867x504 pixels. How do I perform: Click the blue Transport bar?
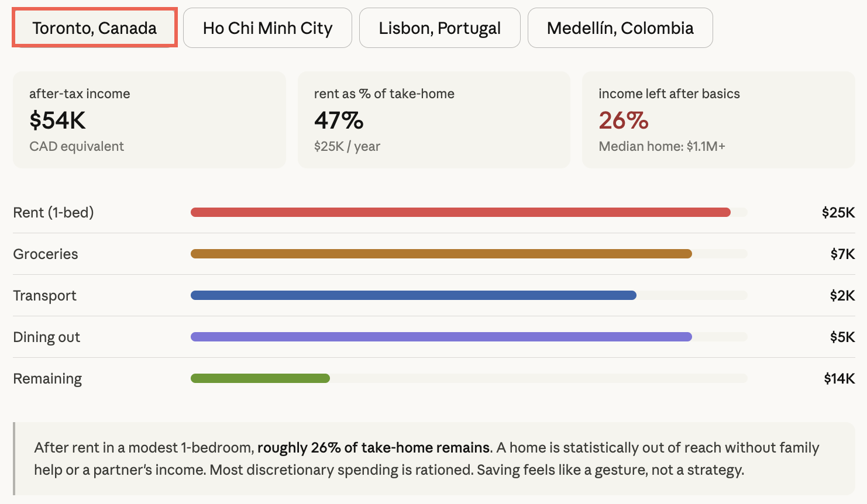coord(413,295)
